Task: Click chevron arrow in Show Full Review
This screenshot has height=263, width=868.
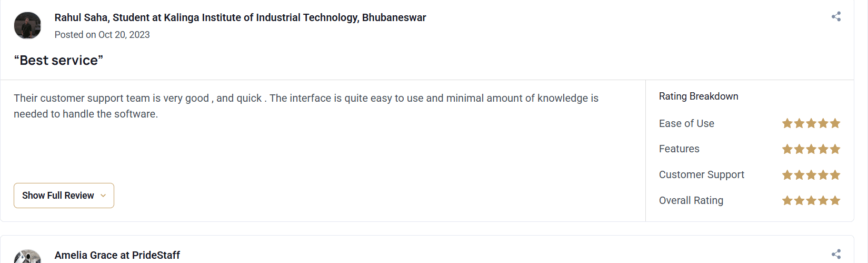Action: [103, 196]
